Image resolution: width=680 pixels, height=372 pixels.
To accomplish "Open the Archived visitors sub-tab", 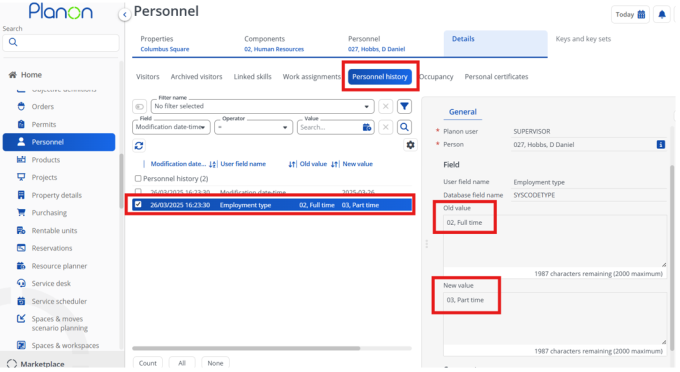I will pyautogui.click(x=196, y=77).
